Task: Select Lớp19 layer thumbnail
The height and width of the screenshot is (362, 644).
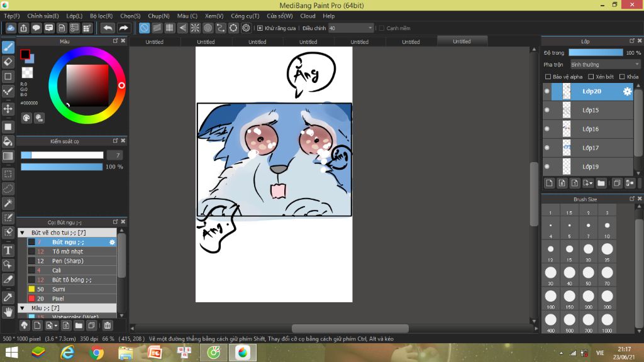Action: point(567,167)
